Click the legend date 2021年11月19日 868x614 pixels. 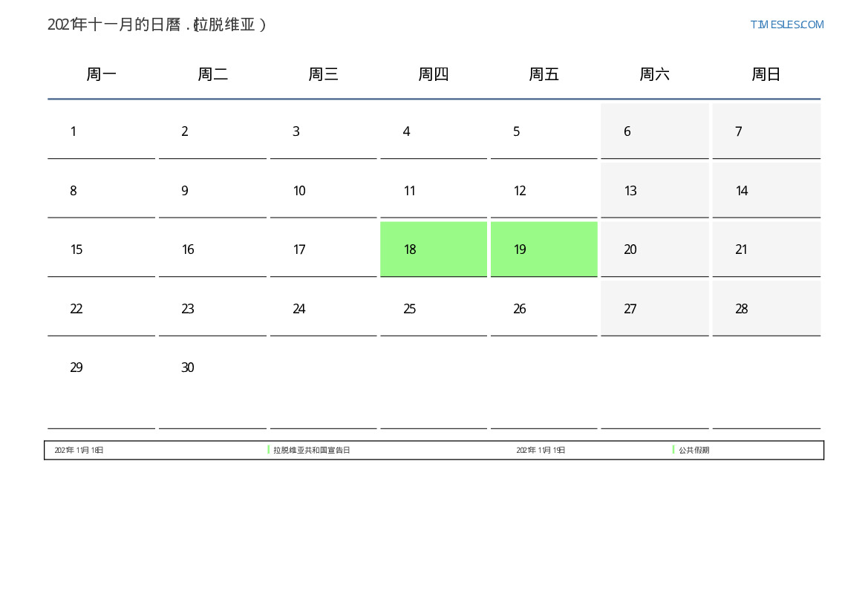[x=541, y=450]
